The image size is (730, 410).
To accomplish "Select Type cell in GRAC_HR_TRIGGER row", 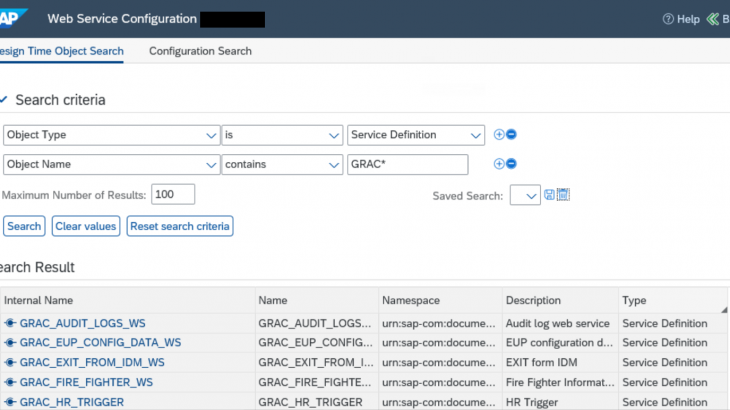I will (x=673, y=402).
